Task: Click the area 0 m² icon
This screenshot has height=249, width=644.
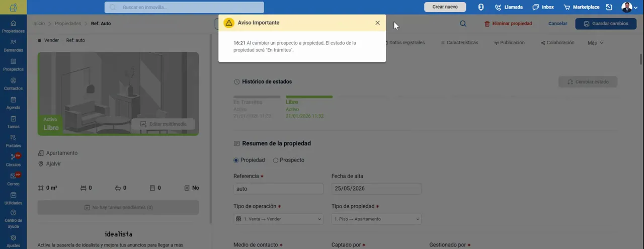Action: tap(41, 188)
